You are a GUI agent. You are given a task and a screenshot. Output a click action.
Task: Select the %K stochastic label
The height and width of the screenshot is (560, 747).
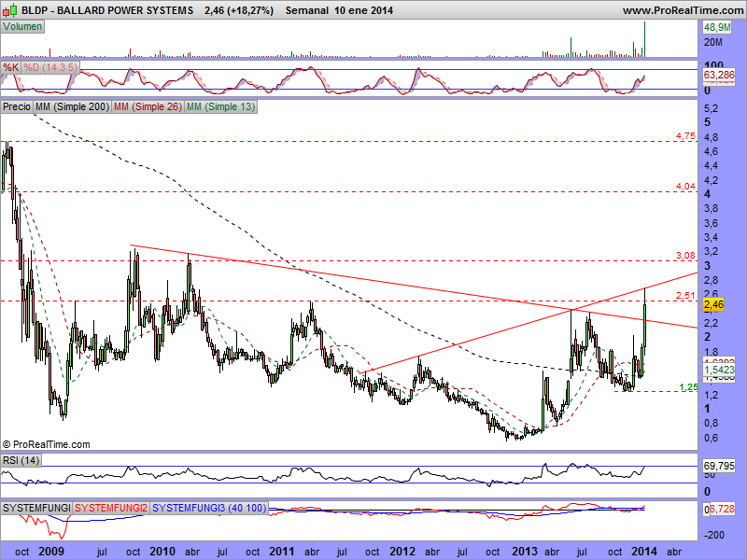(10, 67)
